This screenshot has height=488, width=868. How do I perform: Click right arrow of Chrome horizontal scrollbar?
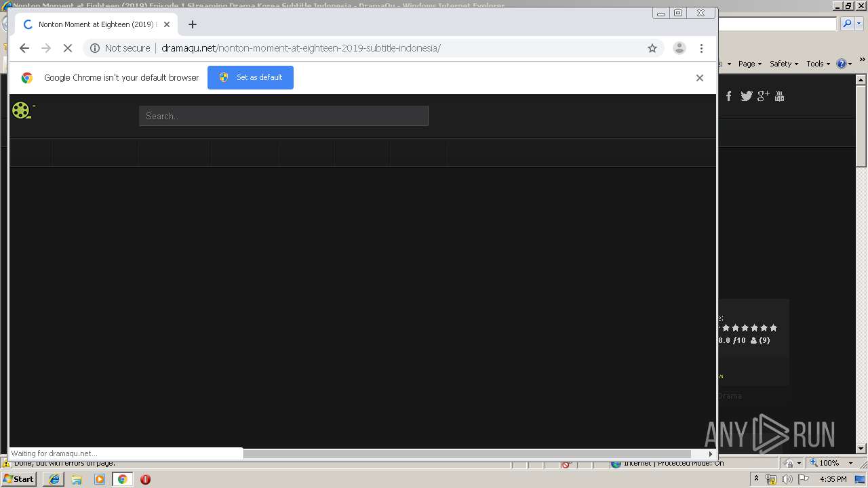pyautogui.click(x=711, y=453)
